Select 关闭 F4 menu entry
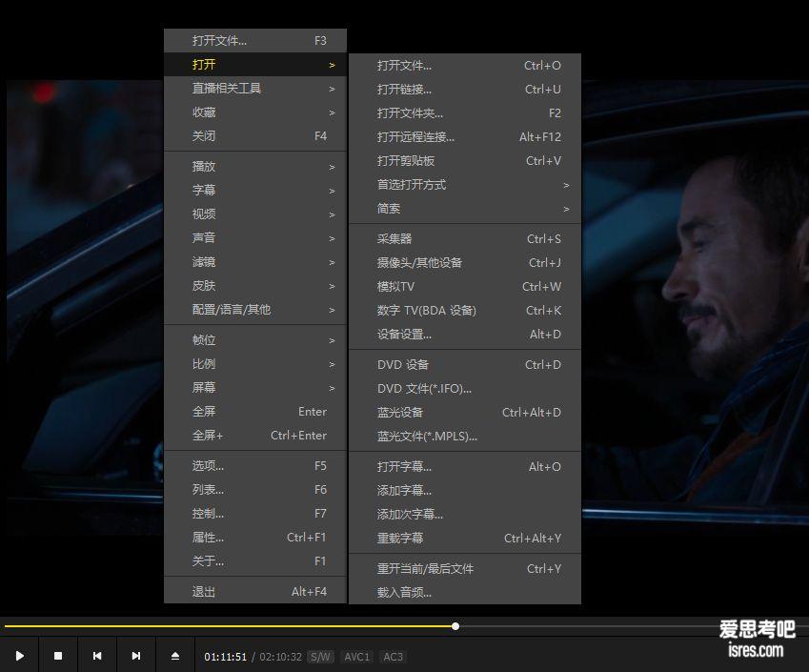 [255, 135]
